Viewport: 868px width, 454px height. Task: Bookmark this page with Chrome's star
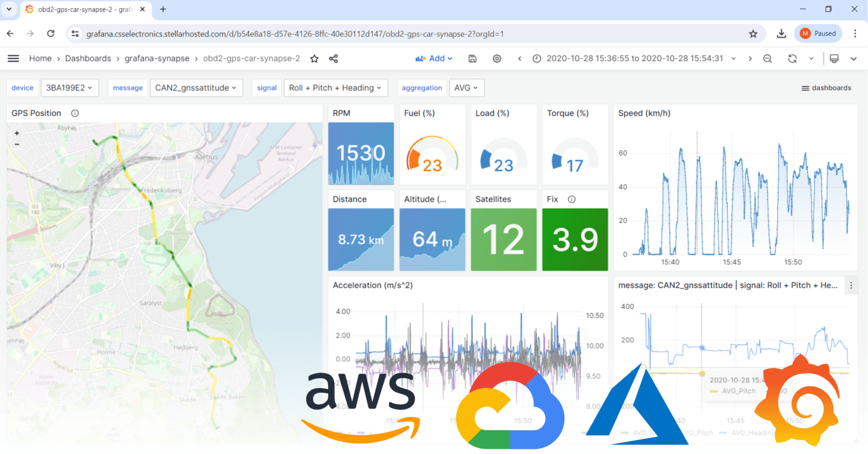[x=753, y=34]
